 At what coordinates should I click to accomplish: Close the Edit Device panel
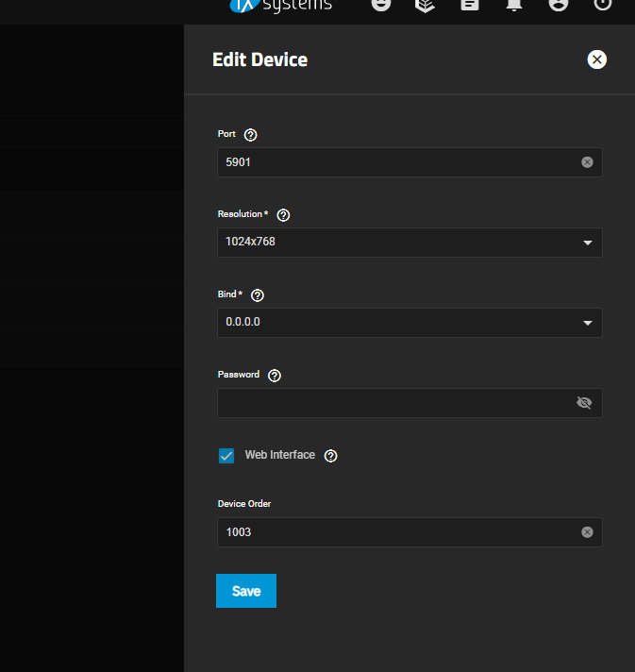(596, 59)
